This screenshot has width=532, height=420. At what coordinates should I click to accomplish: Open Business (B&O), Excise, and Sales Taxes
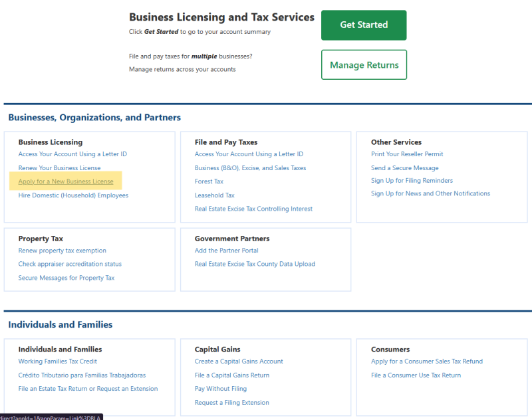pos(250,168)
